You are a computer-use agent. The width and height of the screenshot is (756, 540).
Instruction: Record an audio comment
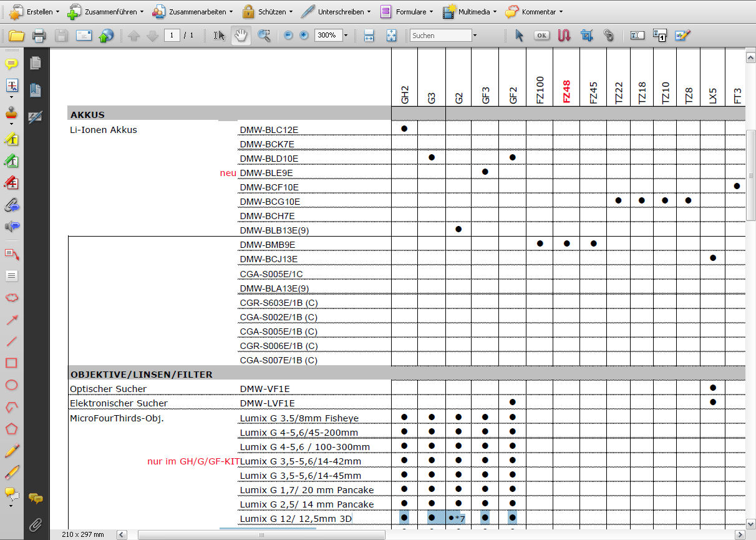[11, 227]
